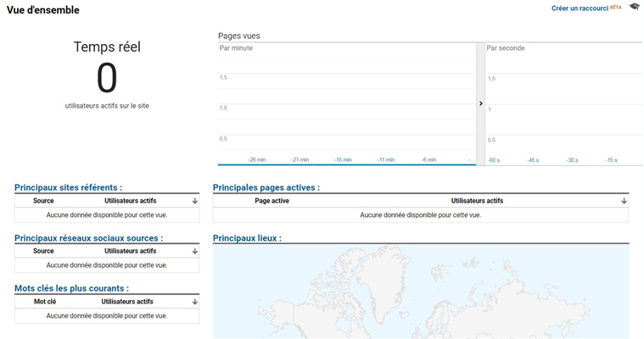Click Source header in sites référents table
This screenshot has height=339, width=644.
(43, 201)
